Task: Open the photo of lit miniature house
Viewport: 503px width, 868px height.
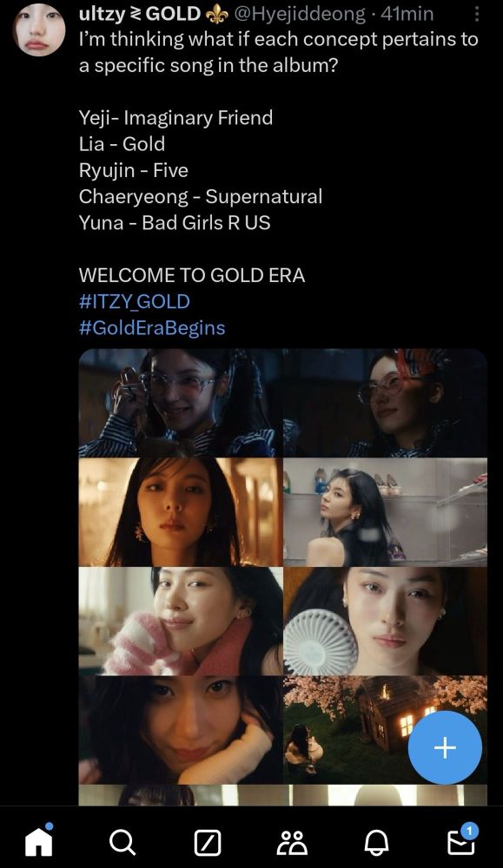Action: [386, 730]
